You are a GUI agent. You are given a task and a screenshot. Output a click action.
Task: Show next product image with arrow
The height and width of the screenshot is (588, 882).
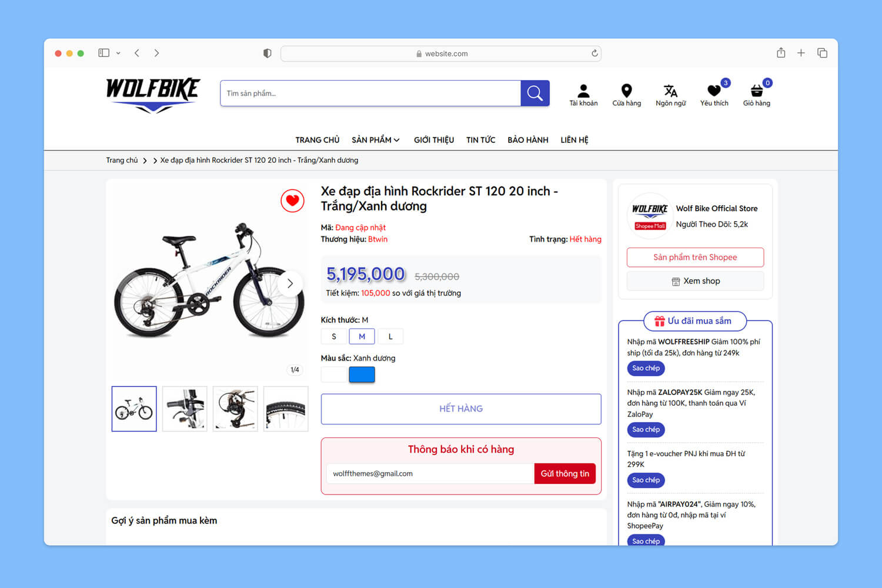point(290,283)
